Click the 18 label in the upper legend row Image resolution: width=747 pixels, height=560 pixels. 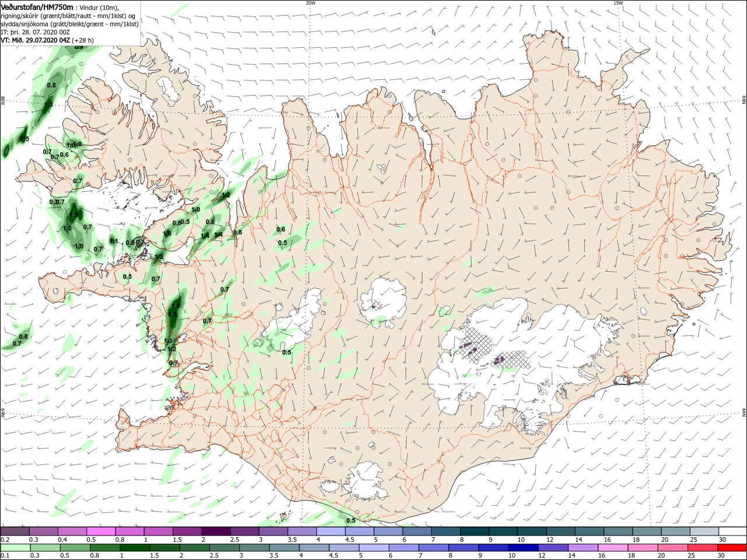point(635,540)
